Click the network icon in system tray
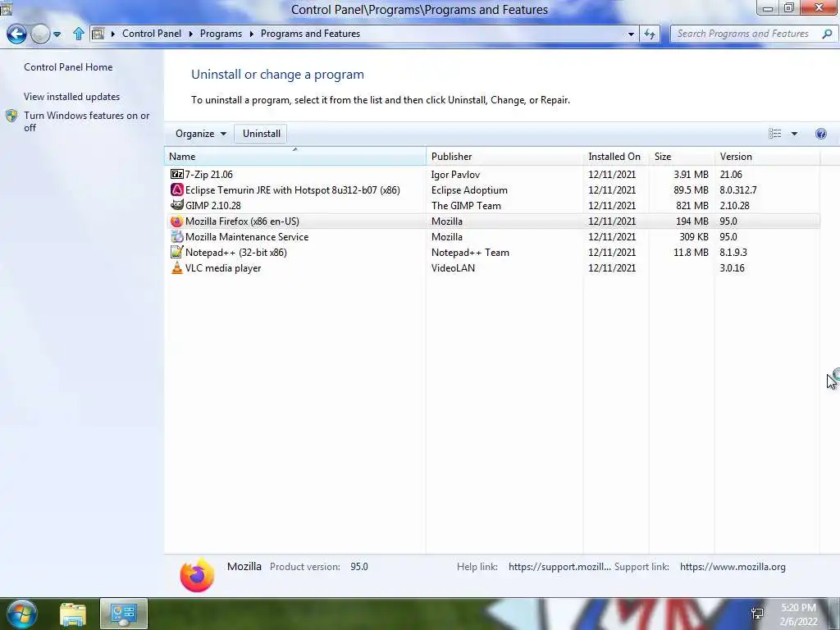The image size is (840, 630). 757,614
